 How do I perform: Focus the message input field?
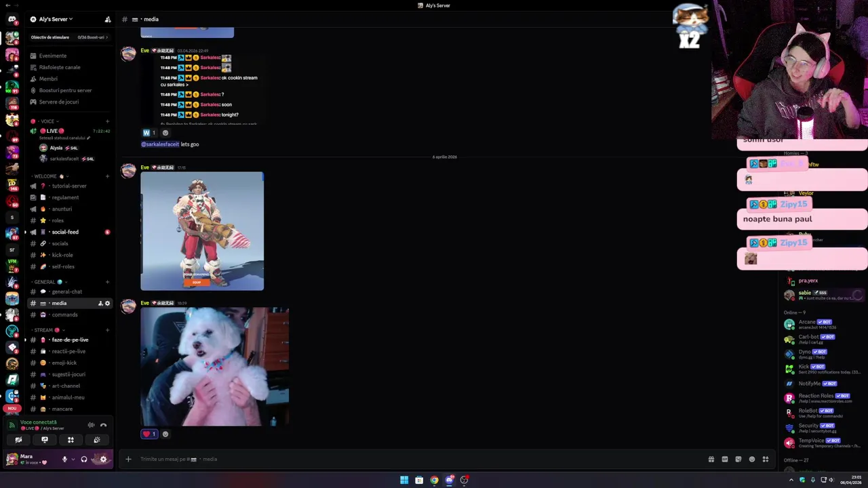coord(420,459)
